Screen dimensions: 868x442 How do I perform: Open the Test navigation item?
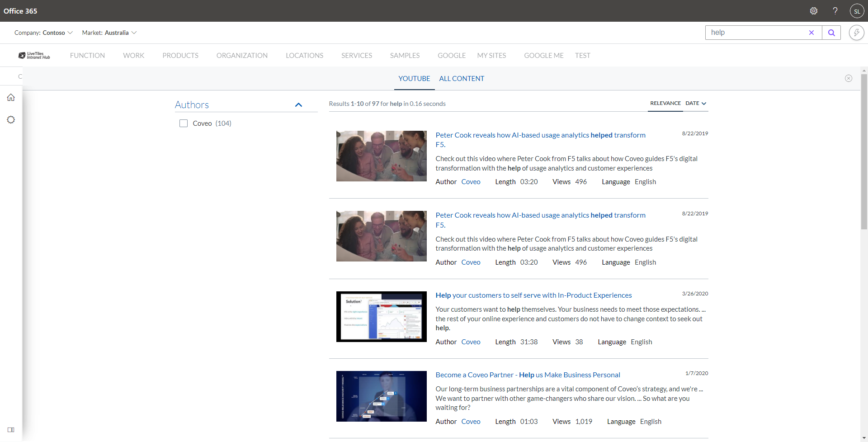pyautogui.click(x=583, y=55)
